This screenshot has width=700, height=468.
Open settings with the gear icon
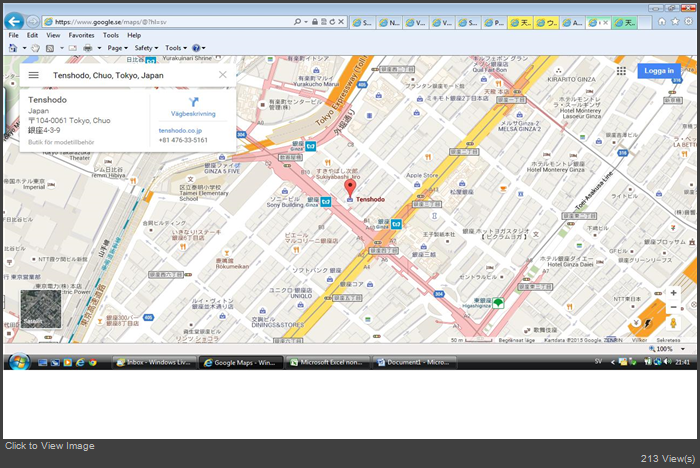(x=689, y=21)
